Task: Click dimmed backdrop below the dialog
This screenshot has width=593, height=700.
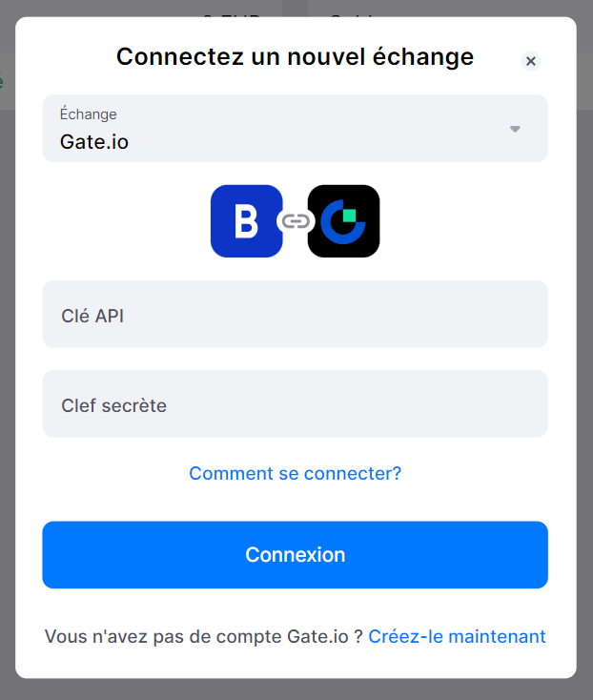Action: [296, 690]
